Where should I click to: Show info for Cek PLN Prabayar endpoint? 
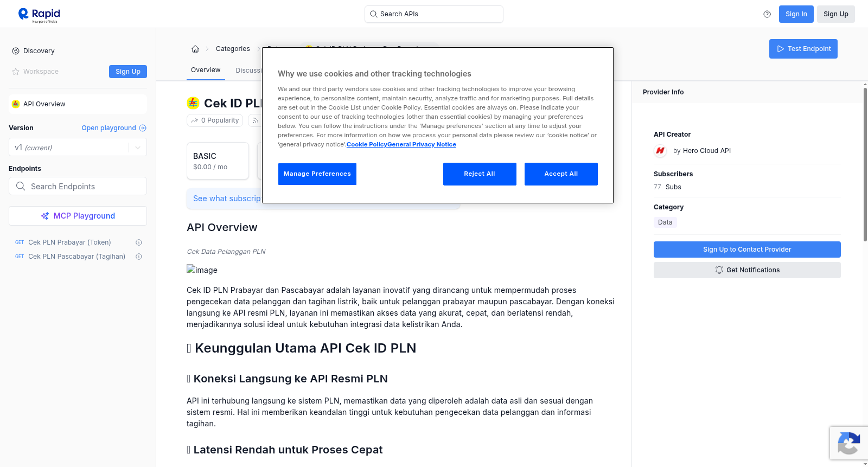pyautogui.click(x=139, y=242)
